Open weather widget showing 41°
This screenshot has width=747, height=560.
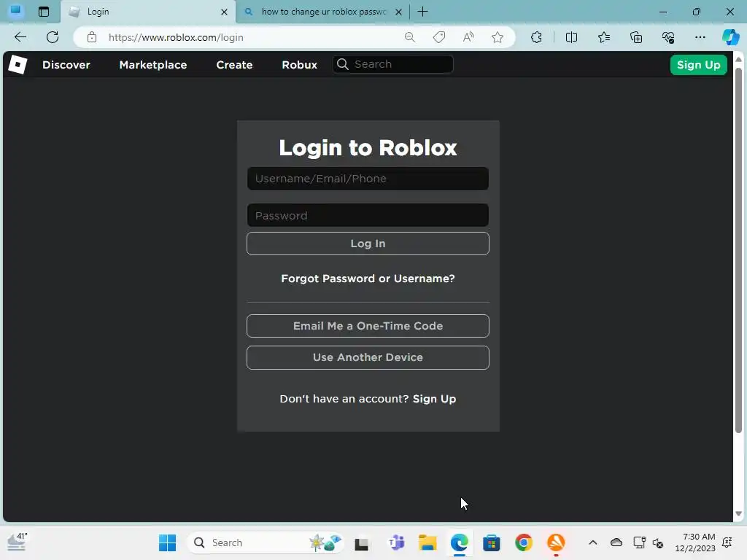[18, 542]
